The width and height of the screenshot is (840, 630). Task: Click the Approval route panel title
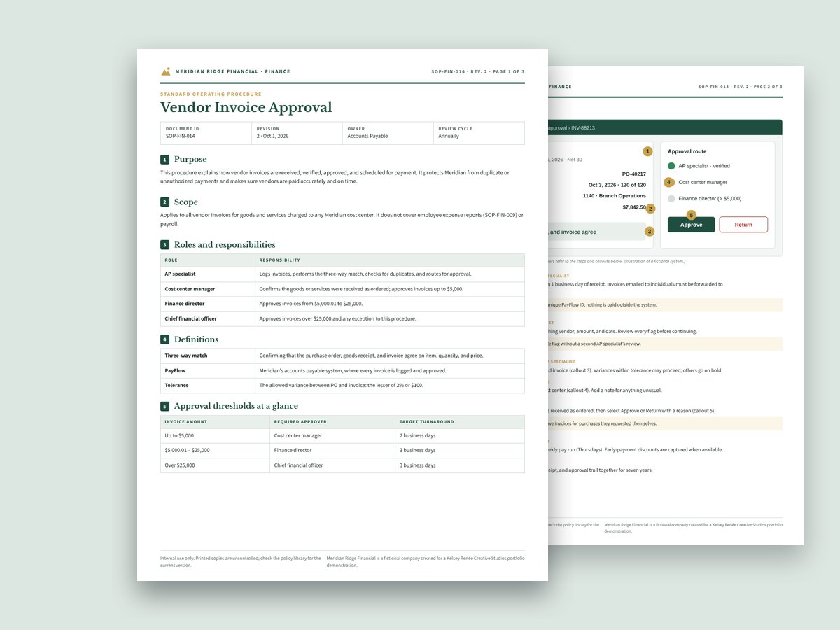tap(687, 151)
